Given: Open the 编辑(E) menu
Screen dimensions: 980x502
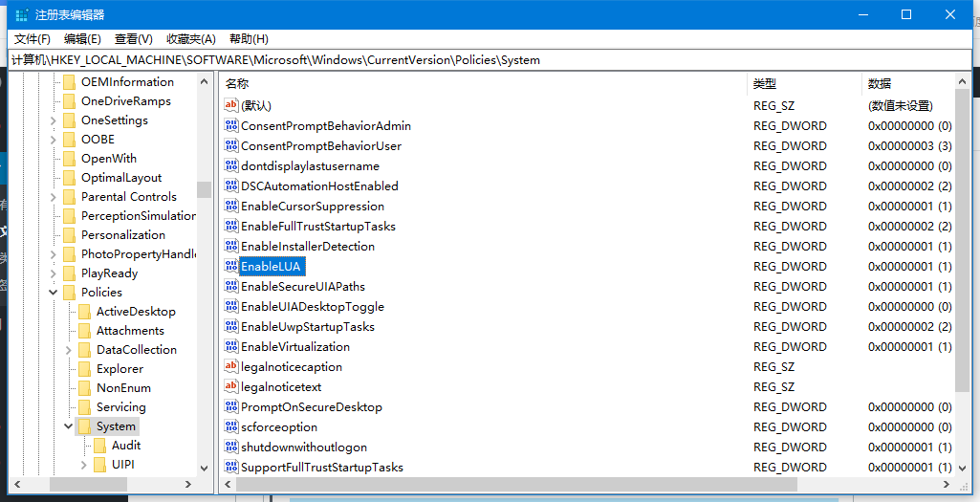Looking at the screenshot, I should (x=82, y=39).
